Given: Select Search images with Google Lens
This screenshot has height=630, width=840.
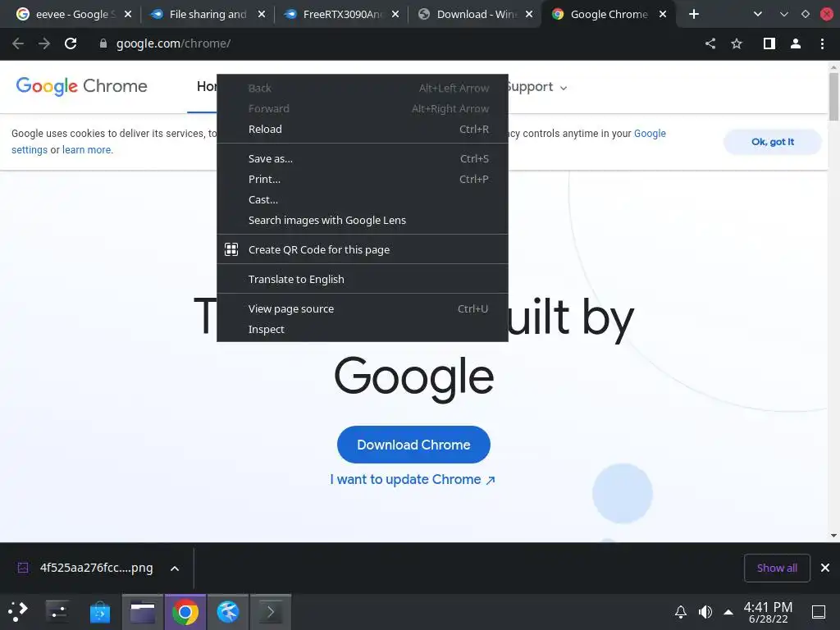Looking at the screenshot, I should click(362, 220).
